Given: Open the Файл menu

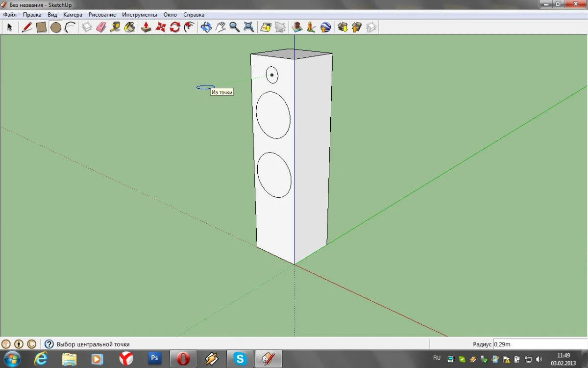Looking at the screenshot, I should [10, 15].
